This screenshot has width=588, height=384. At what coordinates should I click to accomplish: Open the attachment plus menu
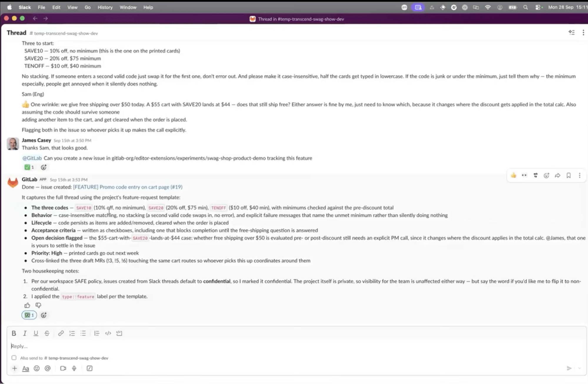pos(14,368)
